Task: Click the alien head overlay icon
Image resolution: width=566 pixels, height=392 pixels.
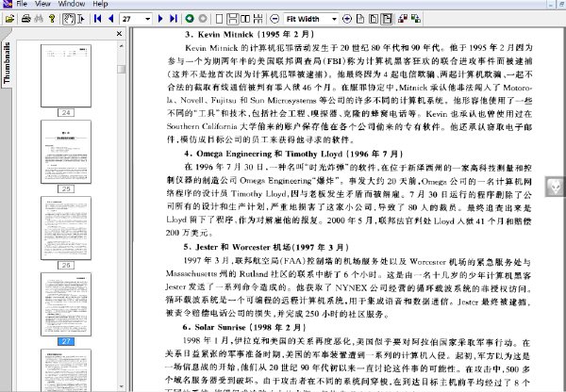Action: 555,187
